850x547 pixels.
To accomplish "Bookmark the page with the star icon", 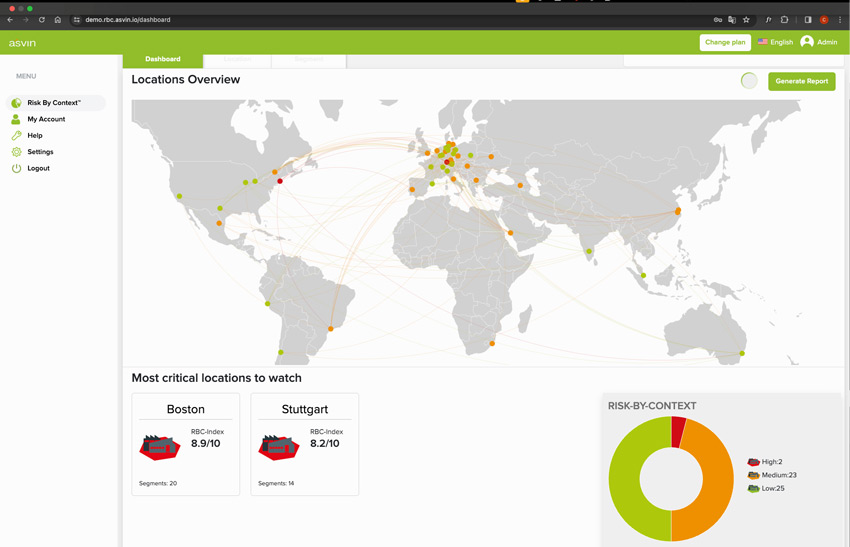I will click(x=746, y=19).
